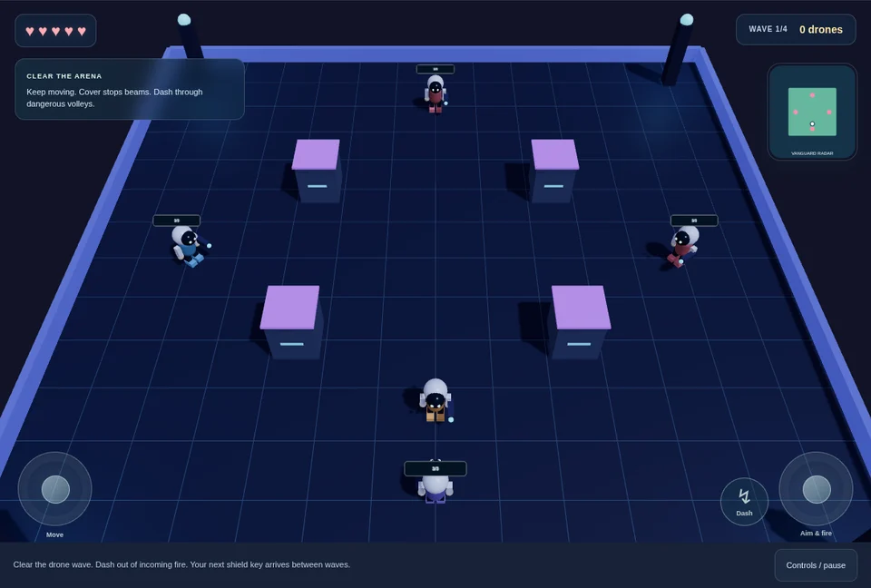Click the lower-right purple cover block
This screenshot has width=871, height=588.
(x=580, y=322)
